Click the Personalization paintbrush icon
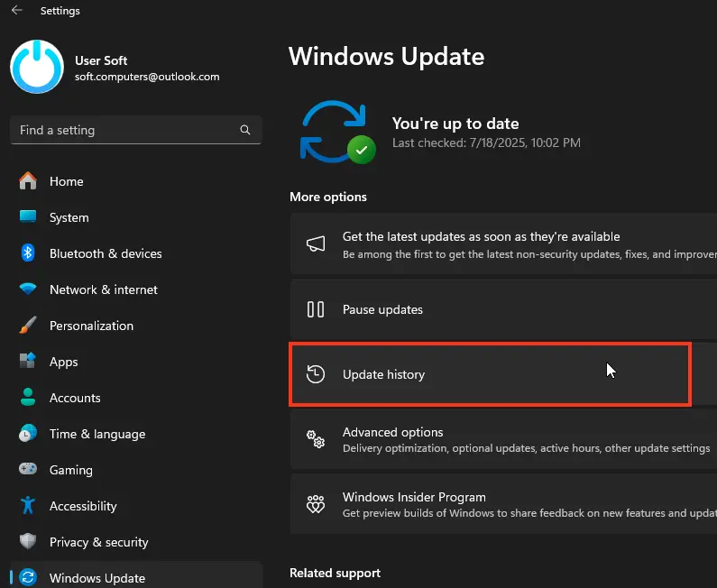 point(28,326)
